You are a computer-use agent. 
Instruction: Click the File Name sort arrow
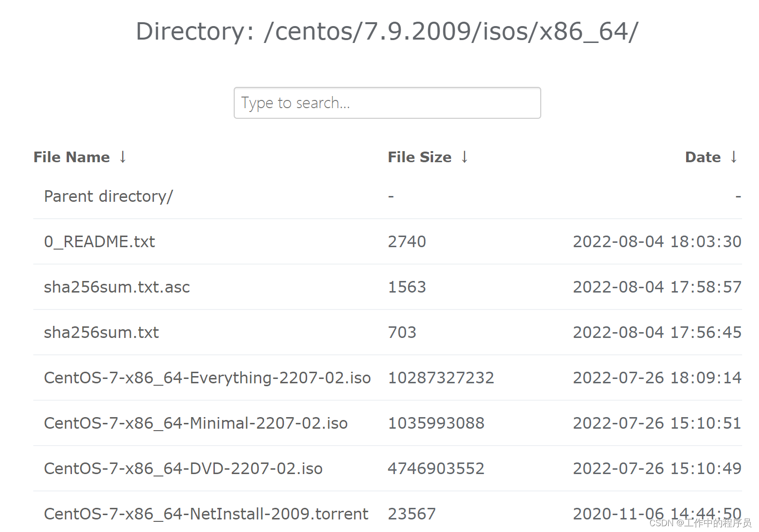tap(123, 157)
